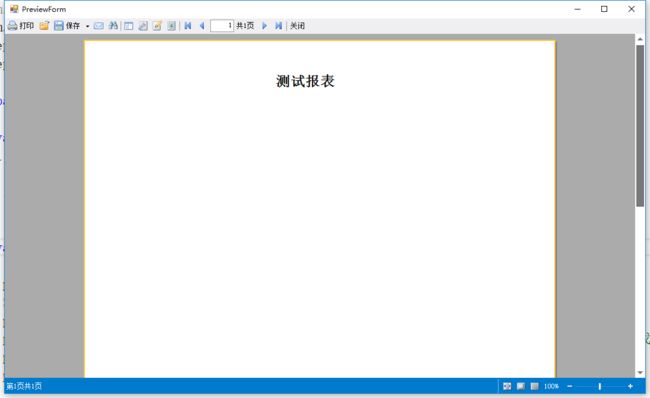This screenshot has height=398, width=650.
Task: Click the 打印 print button
Action: click(x=21, y=26)
